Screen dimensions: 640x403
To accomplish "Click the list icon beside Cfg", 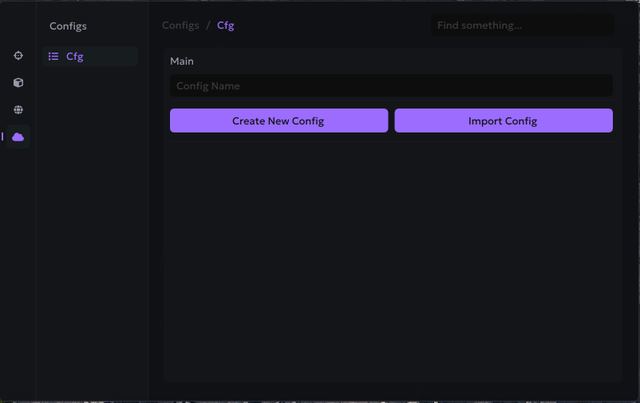I will coord(53,56).
